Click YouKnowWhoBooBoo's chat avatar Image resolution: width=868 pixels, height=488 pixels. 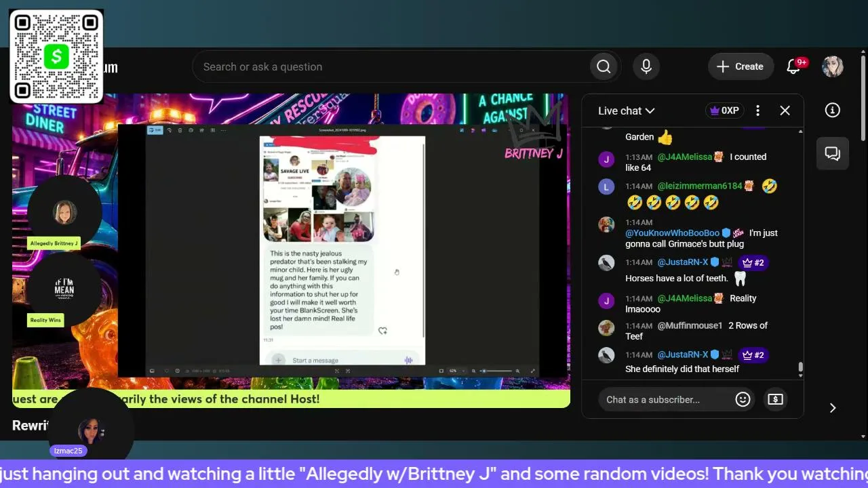pos(606,225)
